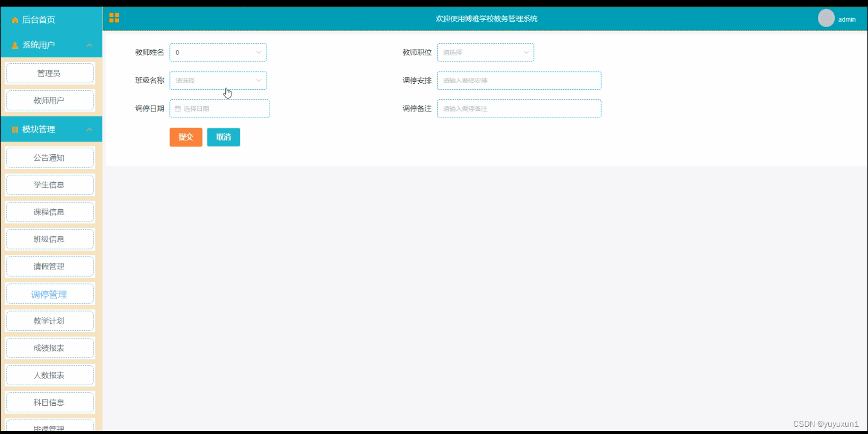Open the 班级名称 dropdown

pyautogui.click(x=218, y=80)
